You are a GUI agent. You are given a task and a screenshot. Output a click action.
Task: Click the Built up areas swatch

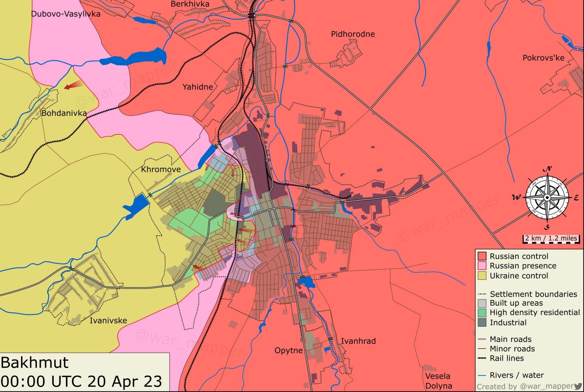coord(482,303)
